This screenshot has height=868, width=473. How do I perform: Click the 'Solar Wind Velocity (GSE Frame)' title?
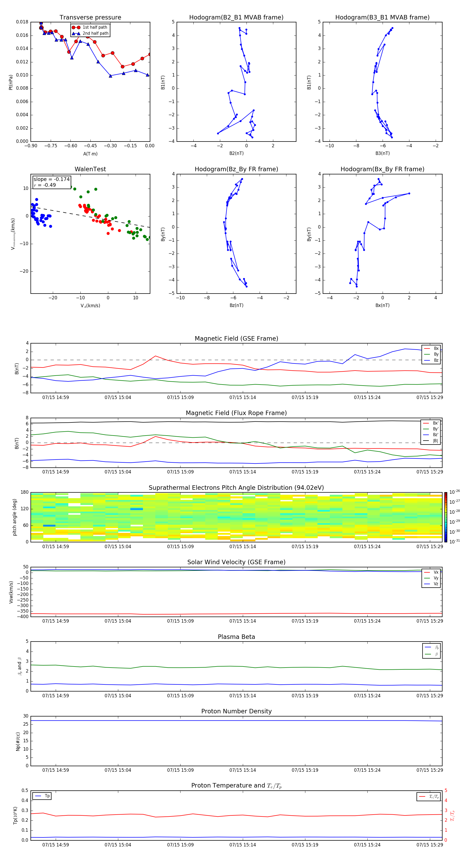click(x=236, y=562)
